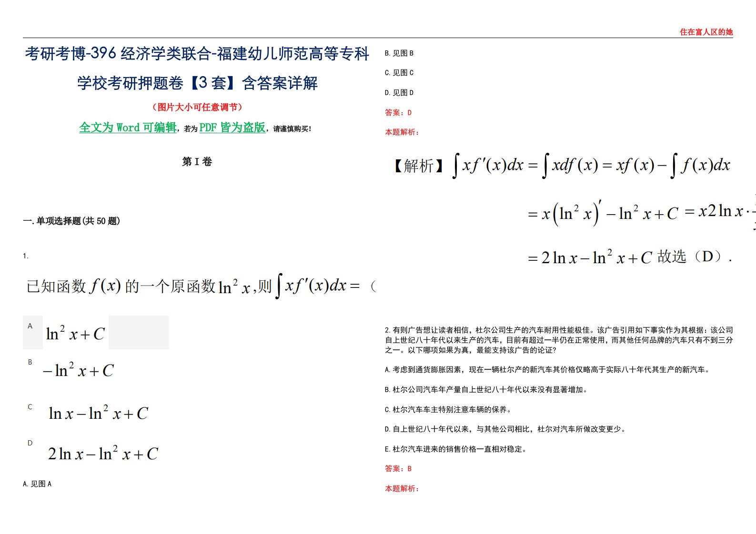Click the title's second line 学校考研押题卷【3套】含答案详解

pos(197,83)
